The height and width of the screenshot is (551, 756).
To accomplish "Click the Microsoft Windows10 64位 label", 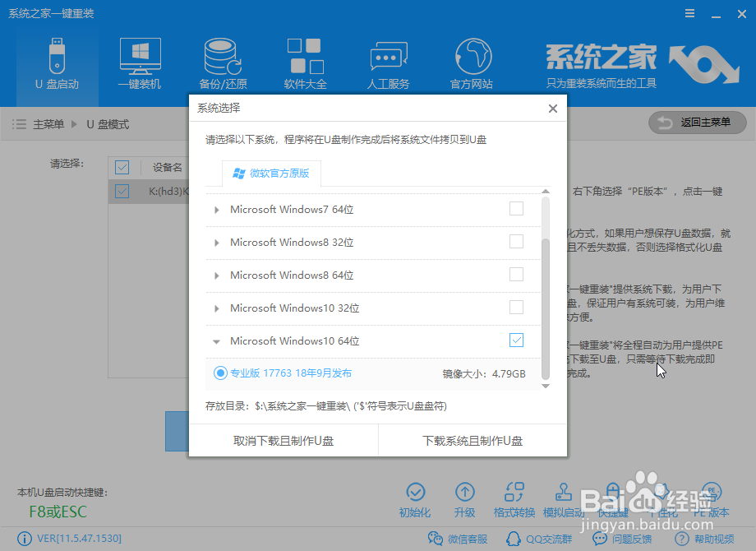I will point(294,341).
